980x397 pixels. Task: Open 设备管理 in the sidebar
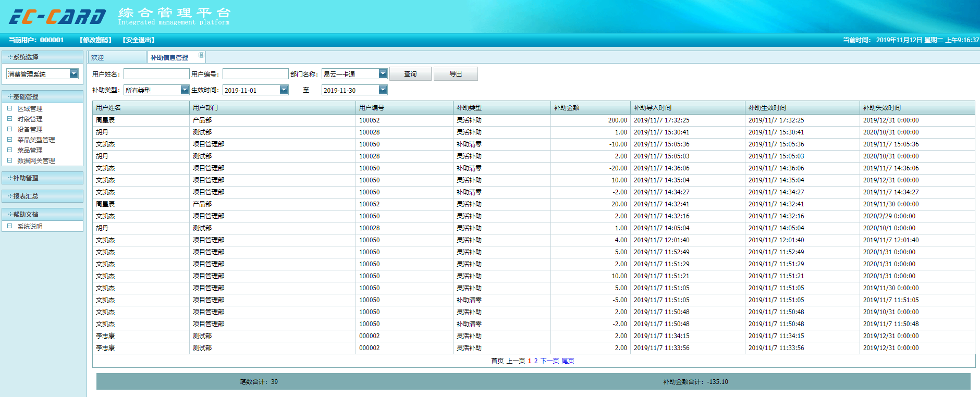[30, 129]
